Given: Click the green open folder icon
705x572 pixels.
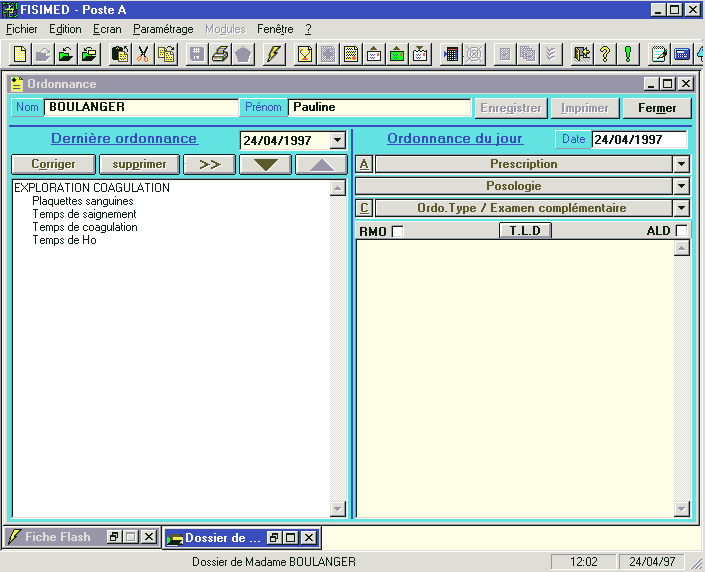Looking at the screenshot, I should [x=66, y=54].
